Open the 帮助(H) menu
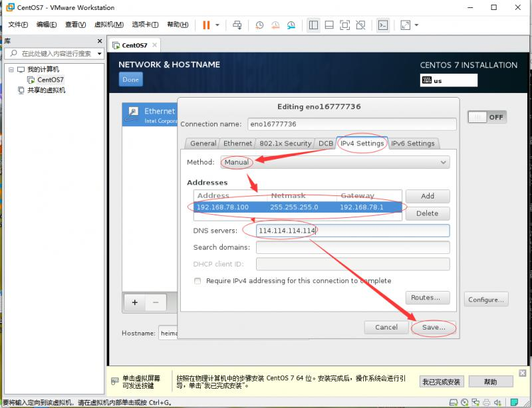The height and width of the screenshot is (408, 532). [x=178, y=25]
